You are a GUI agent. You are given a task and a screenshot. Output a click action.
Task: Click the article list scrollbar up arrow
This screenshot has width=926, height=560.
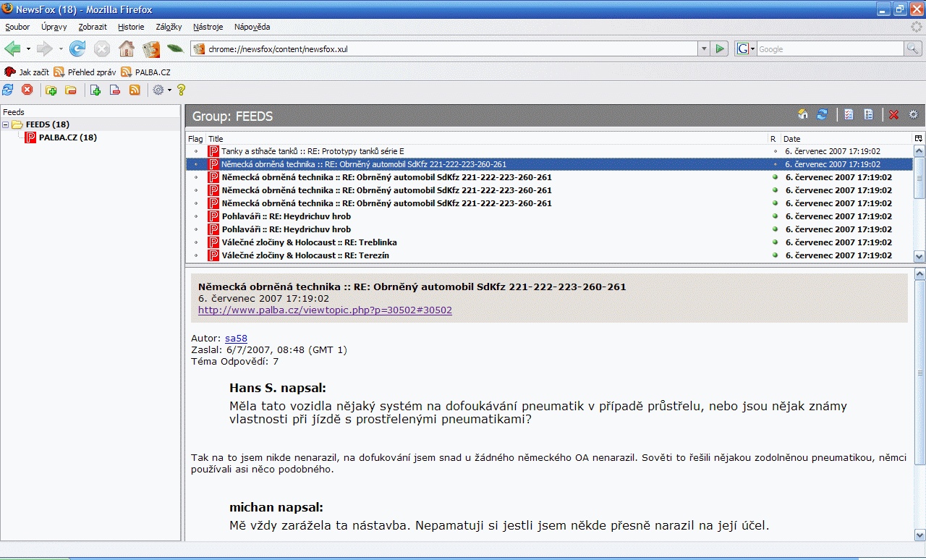(x=919, y=150)
